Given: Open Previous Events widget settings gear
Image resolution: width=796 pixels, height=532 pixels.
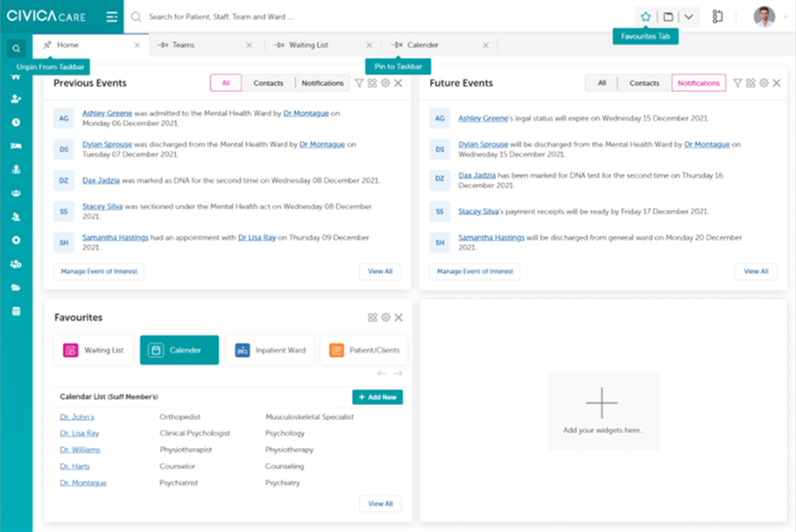Looking at the screenshot, I should (x=385, y=83).
